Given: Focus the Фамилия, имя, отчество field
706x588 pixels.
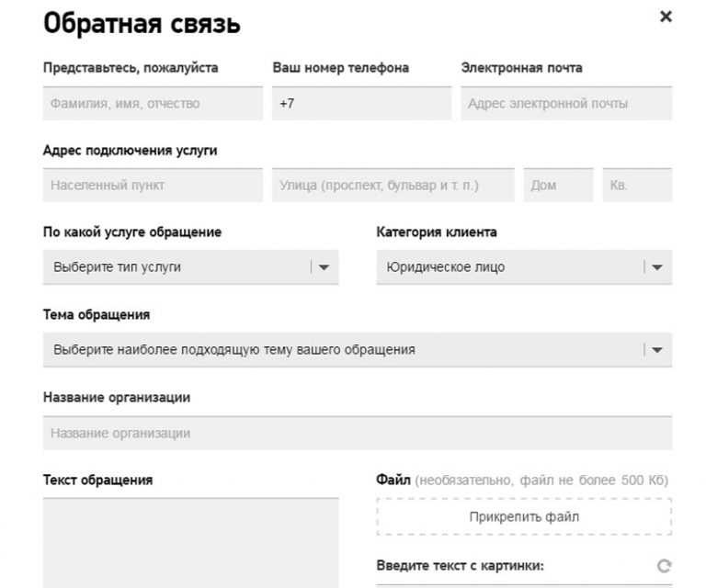Looking at the screenshot, I should (153, 104).
